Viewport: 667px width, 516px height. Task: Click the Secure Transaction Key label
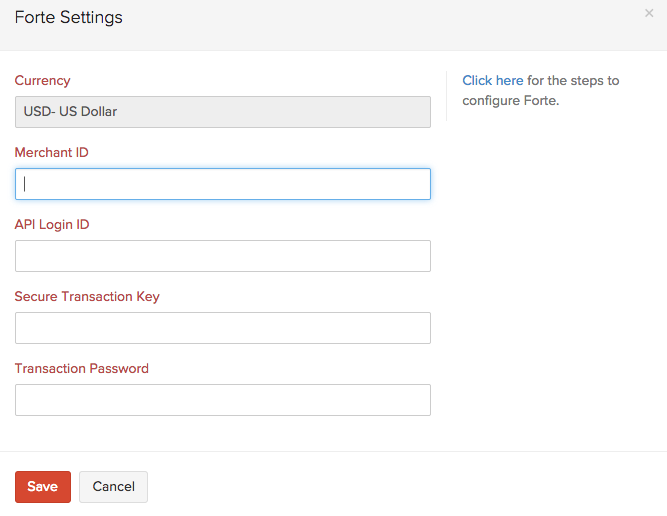[x=87, y=296]
